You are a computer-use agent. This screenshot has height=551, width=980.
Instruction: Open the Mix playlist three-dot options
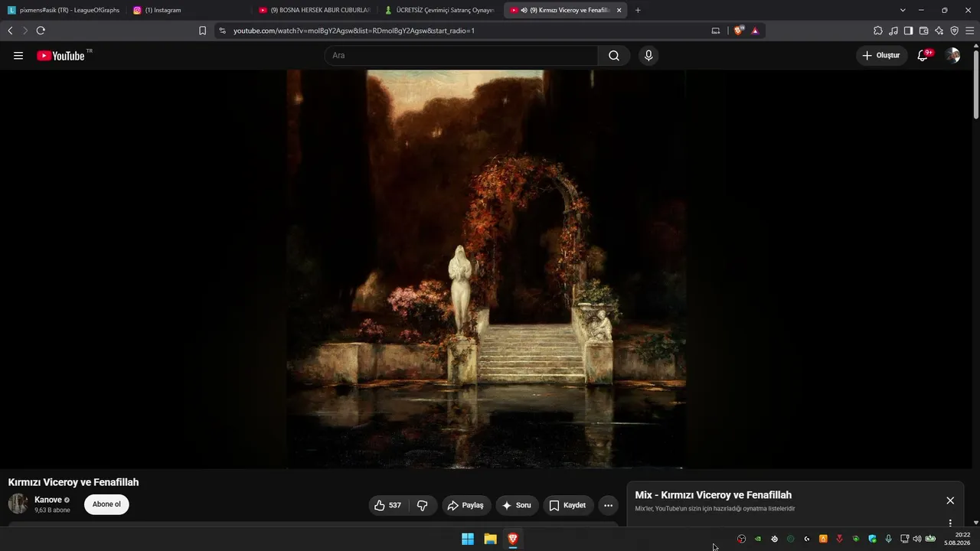950,523
